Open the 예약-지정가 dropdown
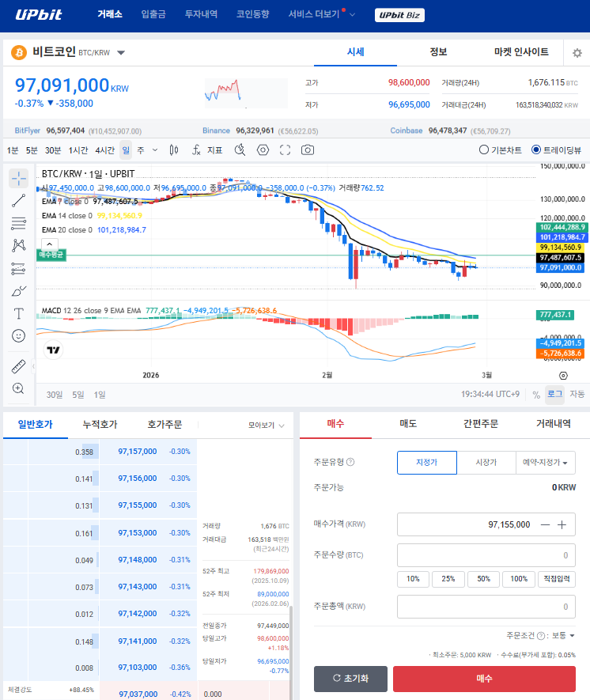Viewport: 590px width, 700px height. 546,463
